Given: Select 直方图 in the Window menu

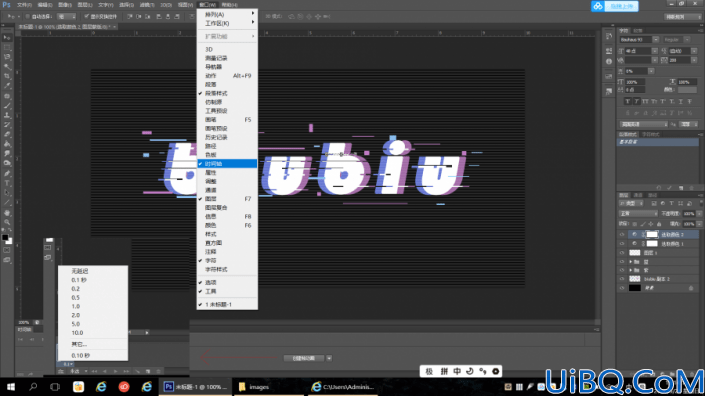Looking at the screenshot, I should point(227,243).
